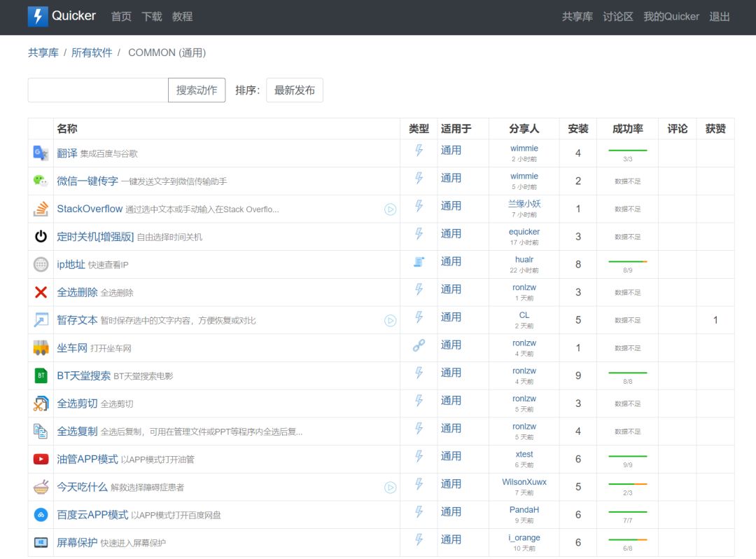The width and height of the screenshot is (756, 559).
Task: Play the video preview for 暂存文本
Action: tap(390, 321)
